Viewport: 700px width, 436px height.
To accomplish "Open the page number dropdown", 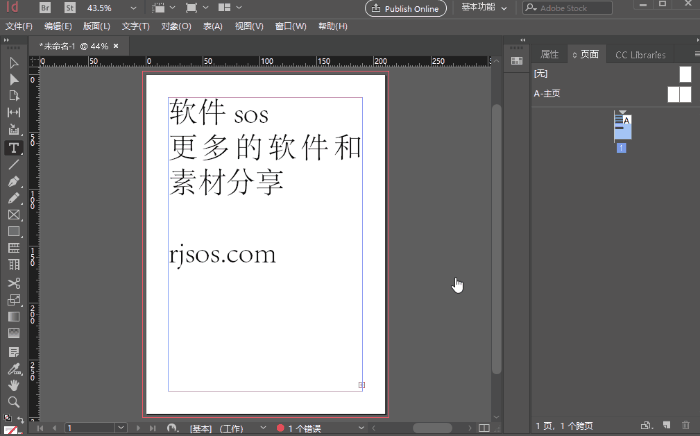I will coord(121,428).
